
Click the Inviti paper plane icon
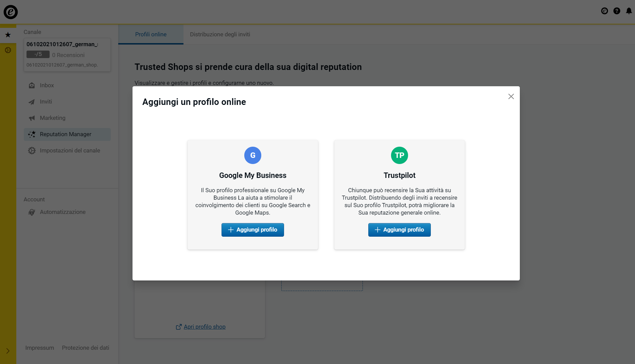click(32, 102)
